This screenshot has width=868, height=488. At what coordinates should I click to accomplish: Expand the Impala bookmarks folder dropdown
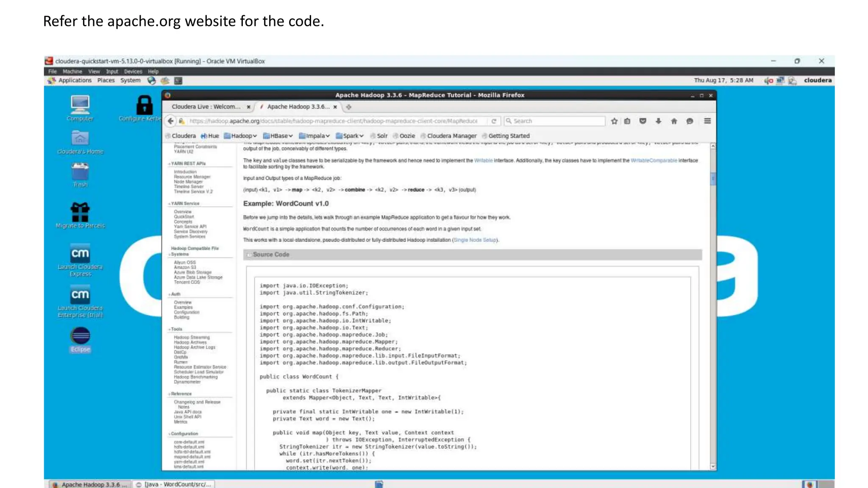pyautogui.click(x=314, y=136)
